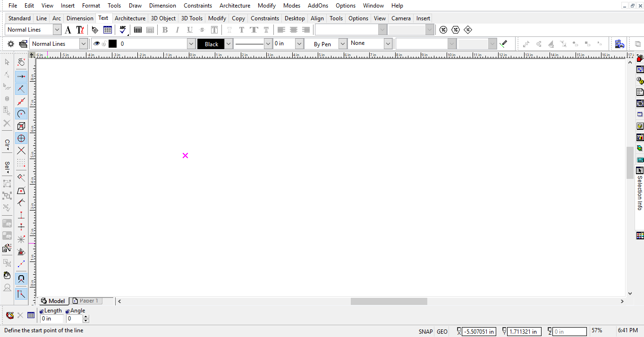Toggle GEO in status bar

442,332
